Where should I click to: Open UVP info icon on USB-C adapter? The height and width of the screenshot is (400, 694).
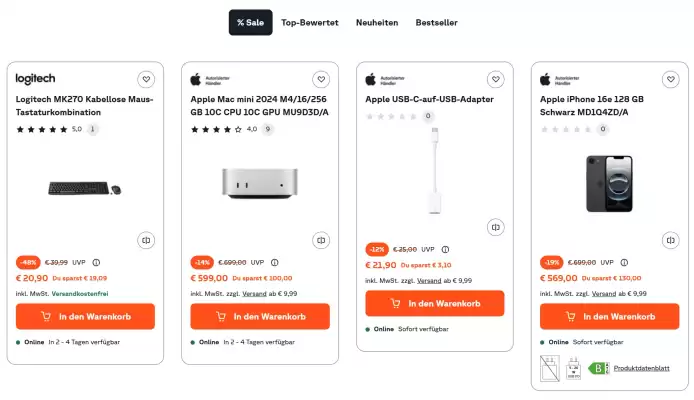pyautogui.click(x=445, y=250)
